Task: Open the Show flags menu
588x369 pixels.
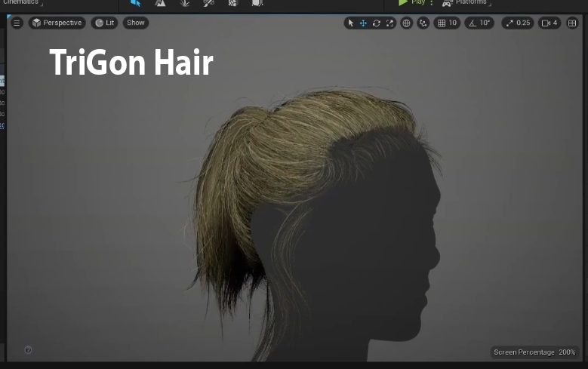Action: coord(135,23)
